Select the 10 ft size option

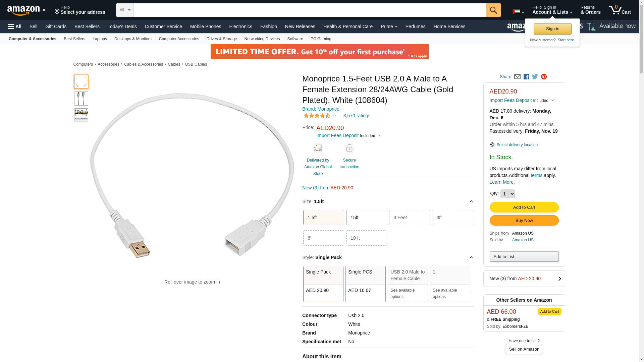pos(366,238)
